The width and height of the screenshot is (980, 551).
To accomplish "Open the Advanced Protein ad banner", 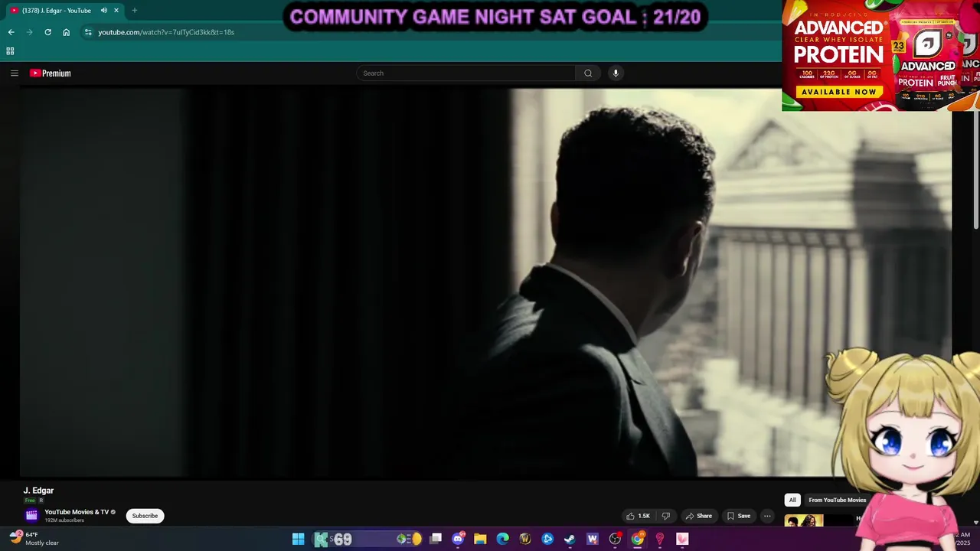I will (x=880, y=55).
